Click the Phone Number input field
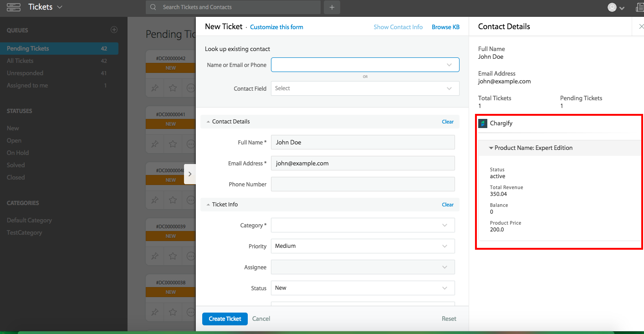 click(x=363, y=184)
